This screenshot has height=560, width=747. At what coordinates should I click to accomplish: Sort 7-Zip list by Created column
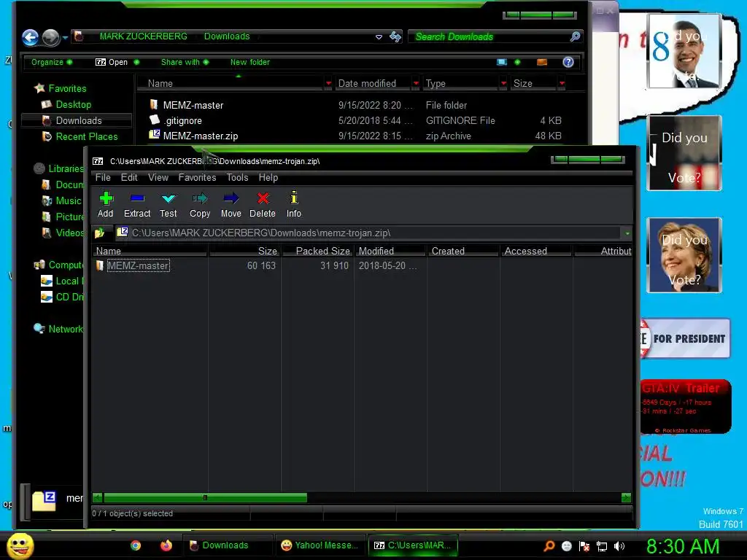click(463, 251)
